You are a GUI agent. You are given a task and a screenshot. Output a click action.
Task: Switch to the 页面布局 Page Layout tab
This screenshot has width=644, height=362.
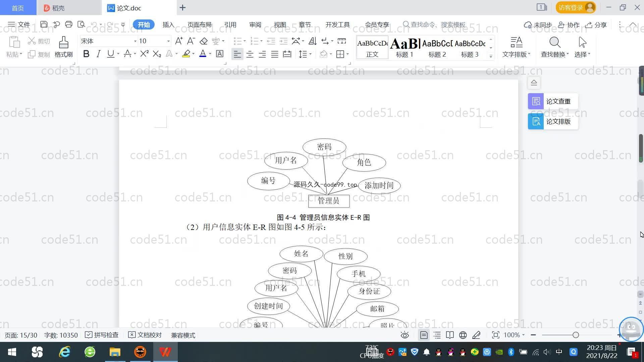click(199, 24)
